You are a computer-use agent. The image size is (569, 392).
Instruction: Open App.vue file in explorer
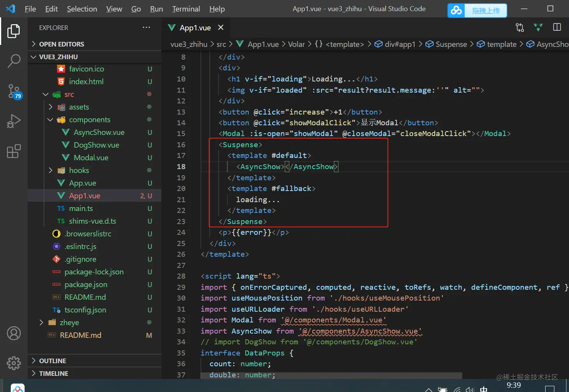(x=95, y=183)
